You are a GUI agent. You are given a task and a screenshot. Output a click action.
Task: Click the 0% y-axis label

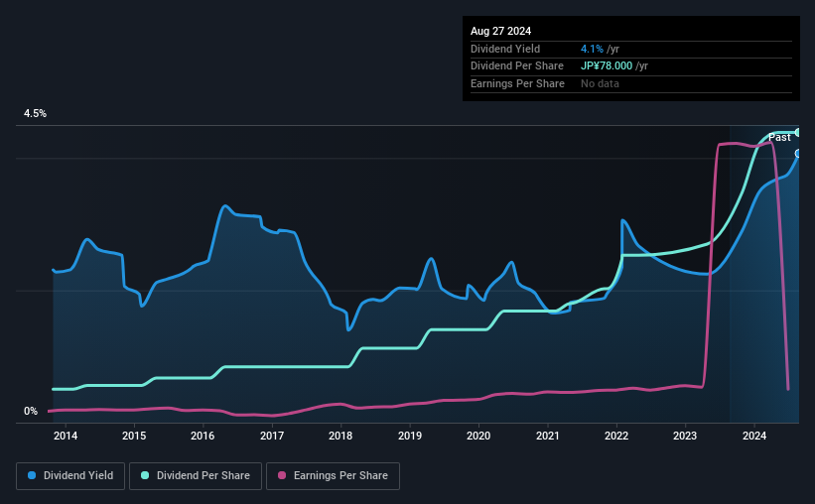[x=31, y=411]
